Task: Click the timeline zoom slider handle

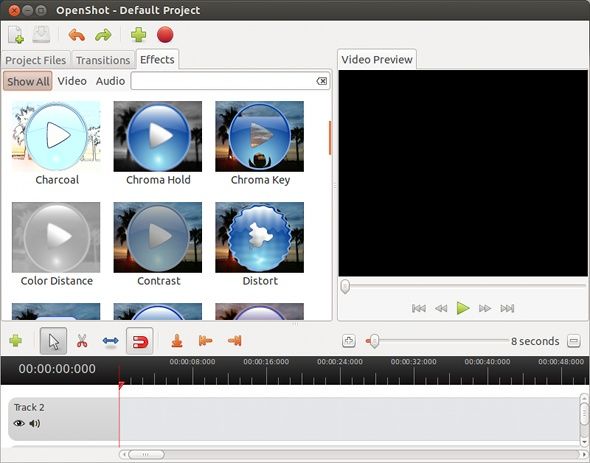Action: 374,341
